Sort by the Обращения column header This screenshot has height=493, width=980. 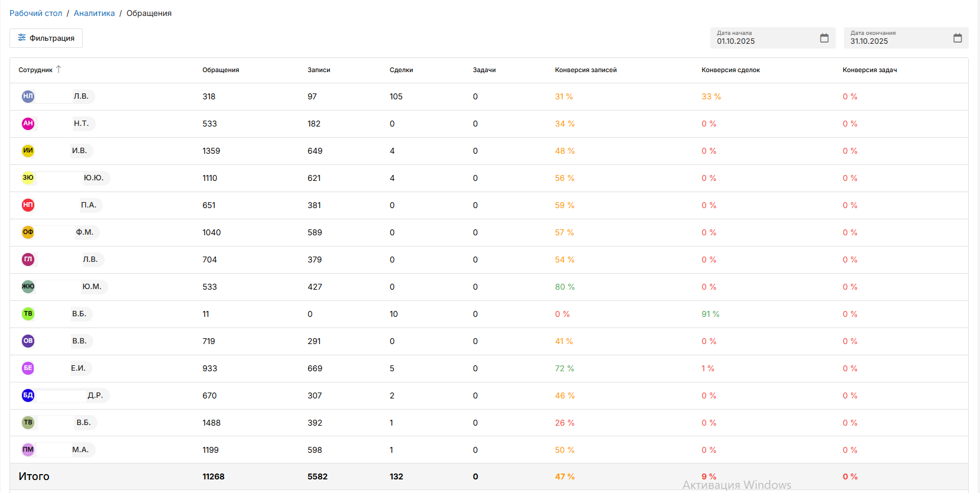221,70
